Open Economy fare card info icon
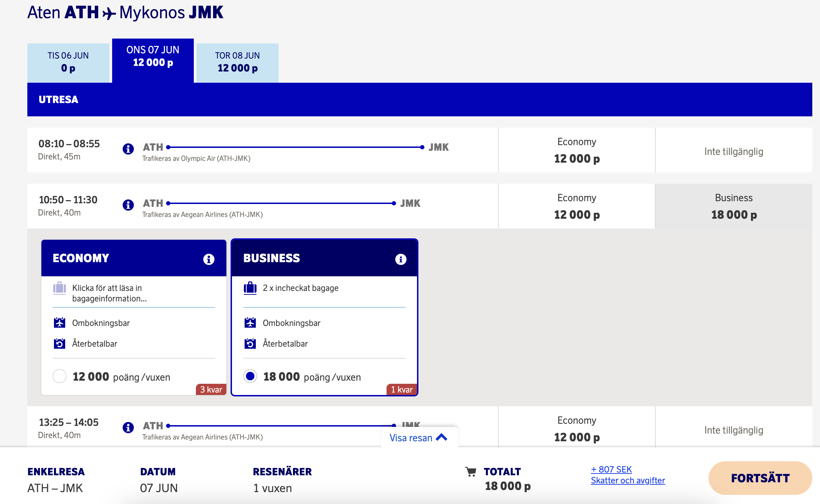The height and width of the screenshot is (504, 820). click(209, 259)
